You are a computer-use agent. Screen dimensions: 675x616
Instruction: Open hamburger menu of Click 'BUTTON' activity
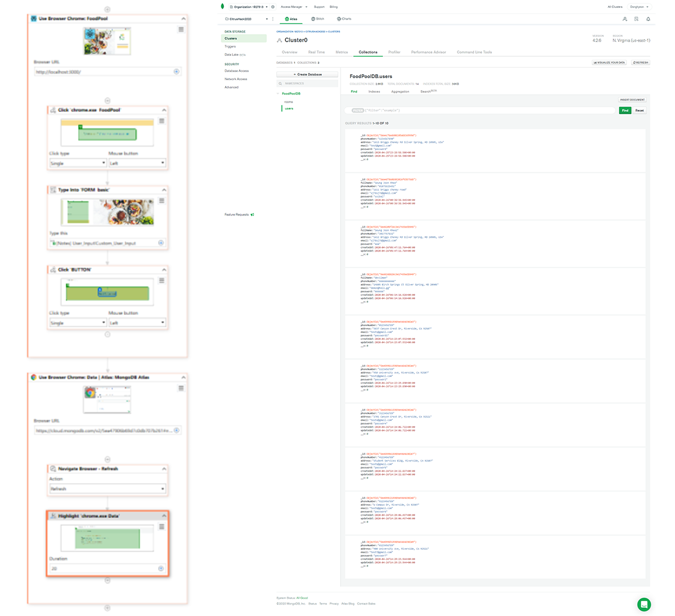(x=161, y=280)
